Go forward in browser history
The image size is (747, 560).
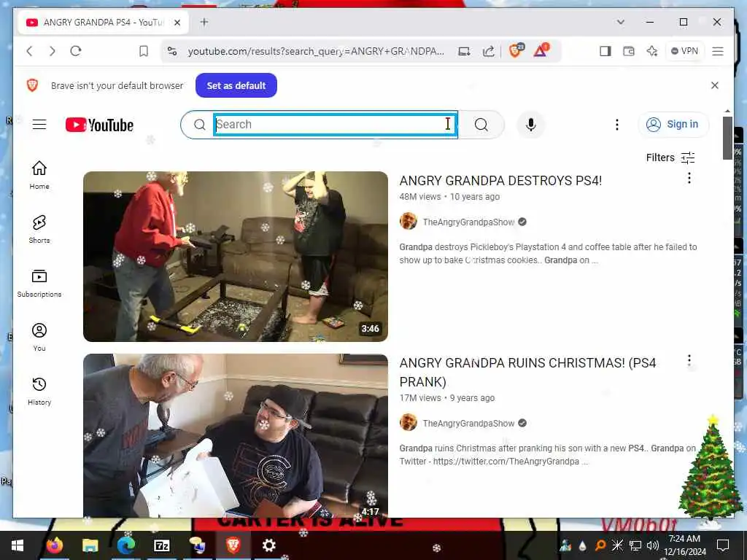coord(53,51)
